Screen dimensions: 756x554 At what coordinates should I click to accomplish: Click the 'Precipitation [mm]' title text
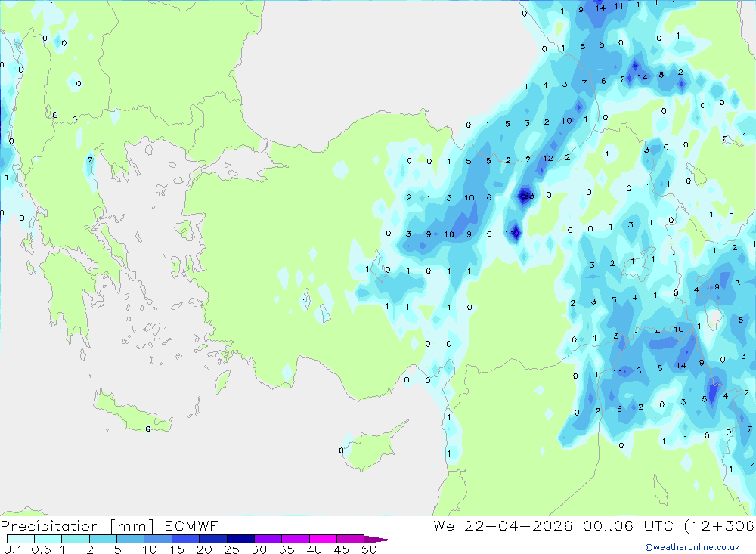point(77,525)
